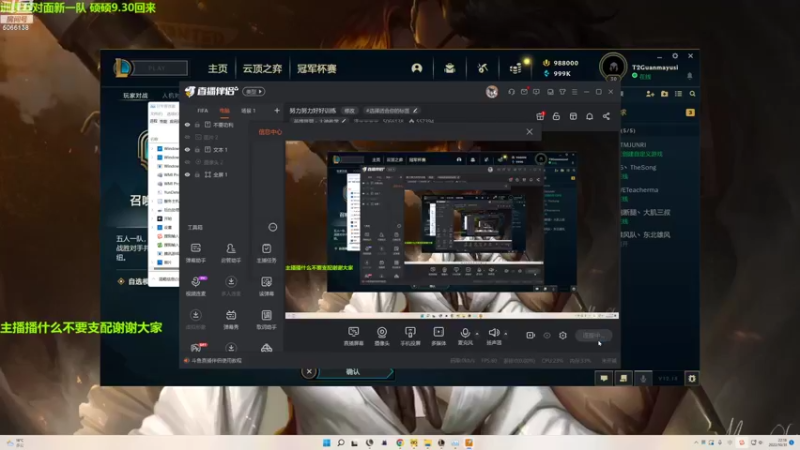Toggle visibility of 摄像头2 source
The height and width of the screenshot is (450, 800).
187,162
